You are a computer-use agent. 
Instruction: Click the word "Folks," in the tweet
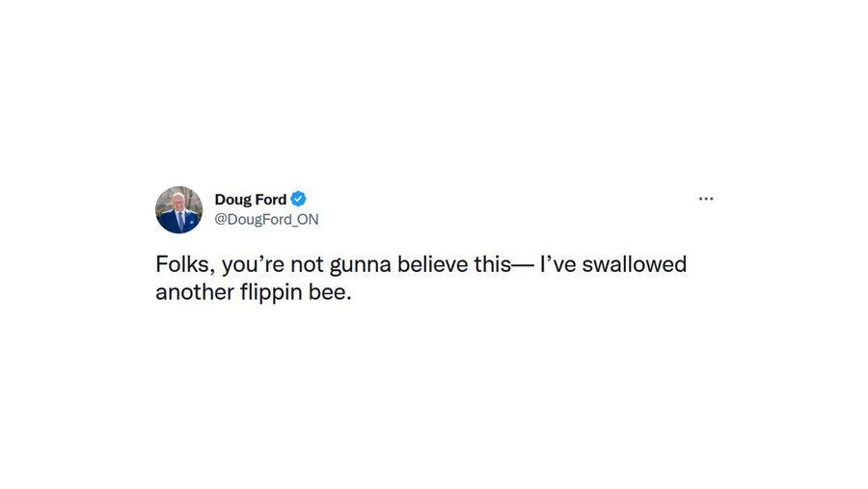coord(185,264)
